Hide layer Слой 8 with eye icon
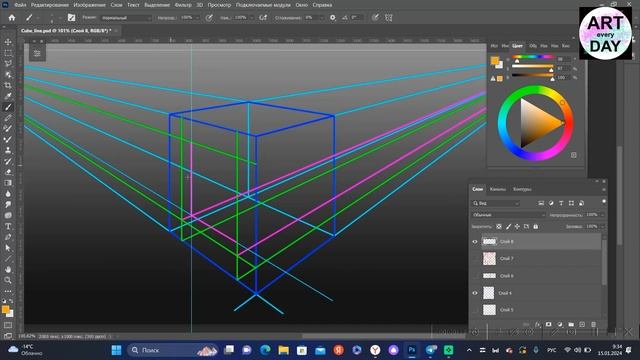This screenshot has width=640, height=360. pos(475,242)
